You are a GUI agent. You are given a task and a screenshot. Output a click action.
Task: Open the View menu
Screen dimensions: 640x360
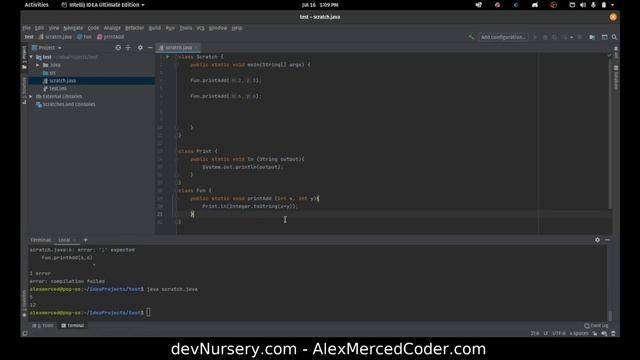tap(54, 28)
